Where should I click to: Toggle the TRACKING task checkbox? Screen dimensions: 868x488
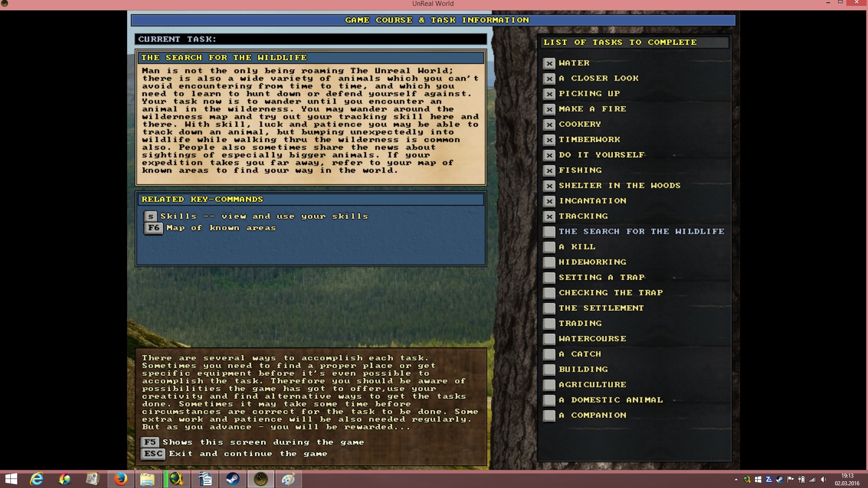(549, 216)
